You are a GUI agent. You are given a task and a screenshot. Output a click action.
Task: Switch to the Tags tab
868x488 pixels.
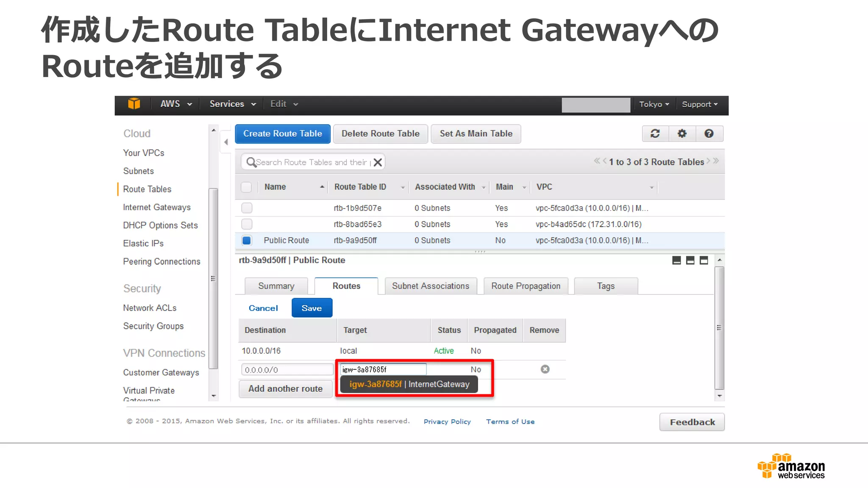606,286
